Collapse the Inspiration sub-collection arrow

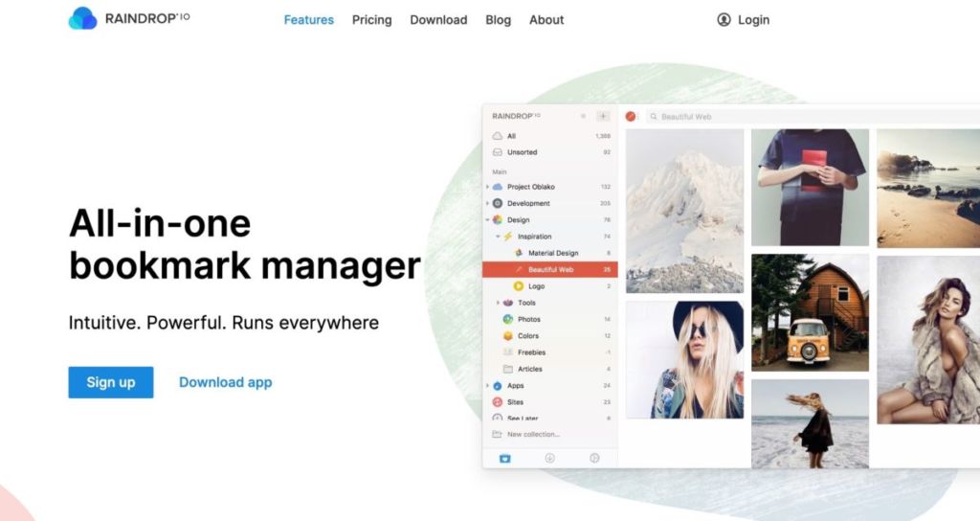(498, 237)
